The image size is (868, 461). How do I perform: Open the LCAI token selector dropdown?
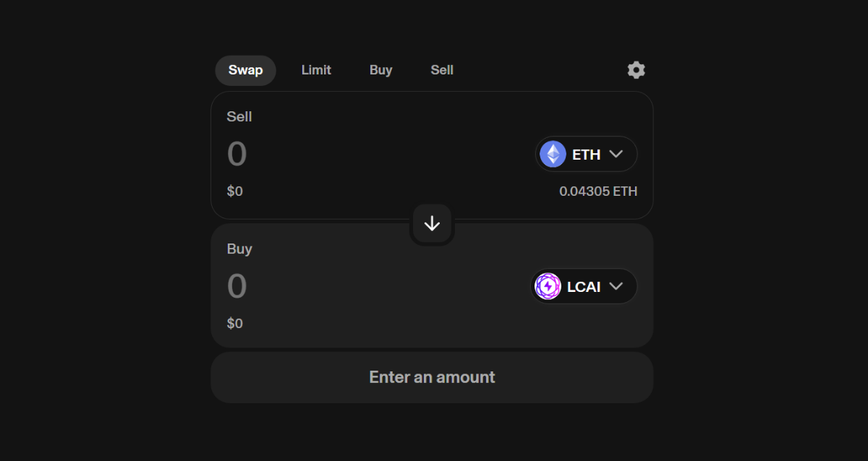(583, 286)
